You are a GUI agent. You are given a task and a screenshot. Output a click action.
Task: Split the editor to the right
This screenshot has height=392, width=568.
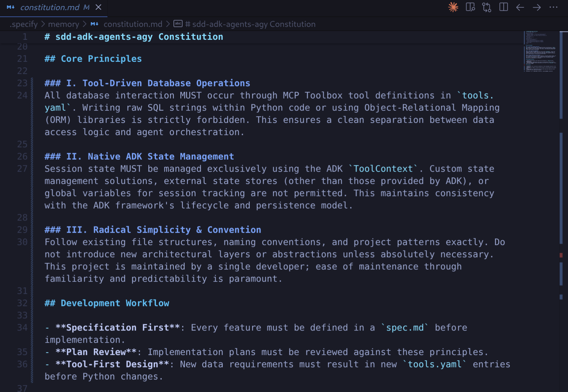click(503, 7)
